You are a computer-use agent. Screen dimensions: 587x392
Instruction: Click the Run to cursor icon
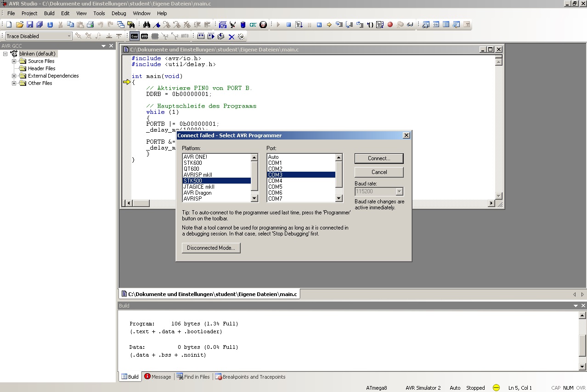click(x=370, y=25)
